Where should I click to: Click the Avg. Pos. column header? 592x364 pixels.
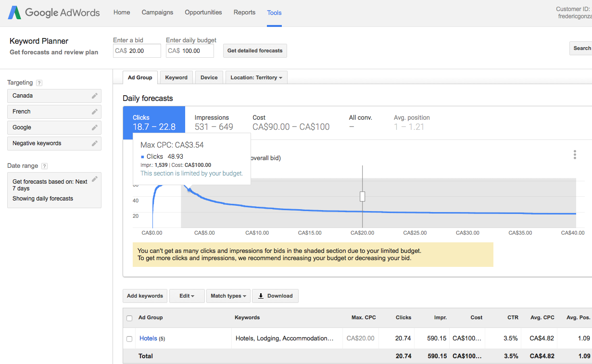(578, 318)
